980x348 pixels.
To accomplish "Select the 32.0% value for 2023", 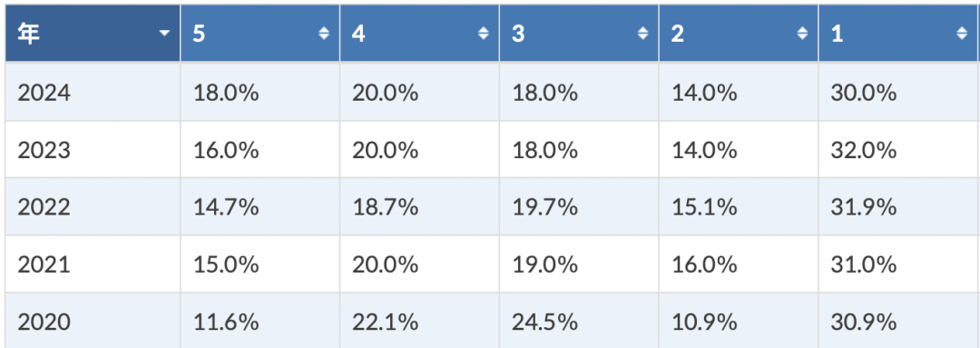I will tap(897, 150).
